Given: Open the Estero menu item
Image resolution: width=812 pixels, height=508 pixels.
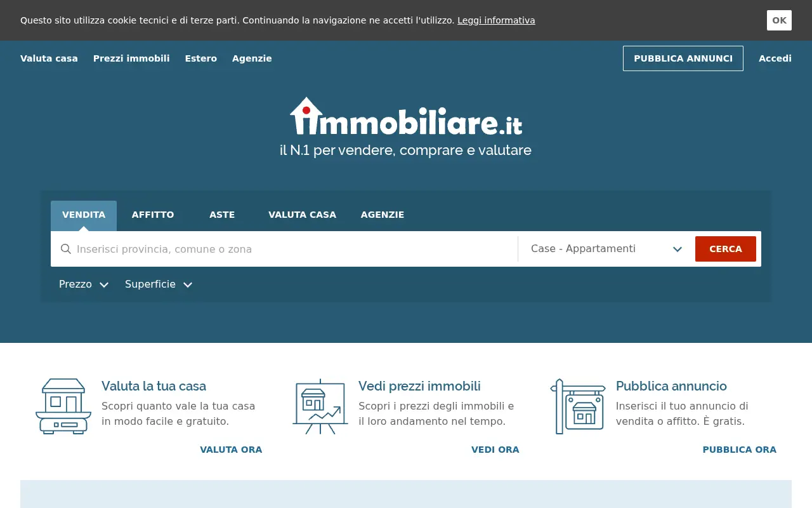Looking at the screenshot, I should (x=201, y=58).
